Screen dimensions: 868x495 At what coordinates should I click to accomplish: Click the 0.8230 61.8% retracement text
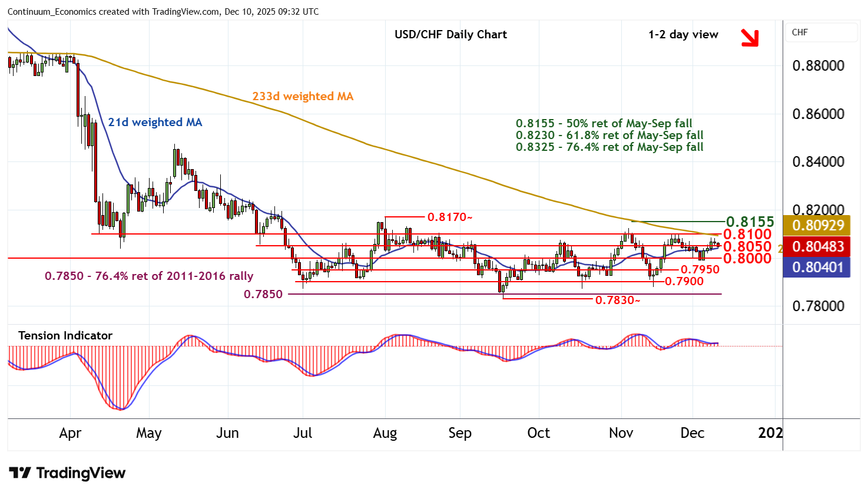click(x=609, y=135)
